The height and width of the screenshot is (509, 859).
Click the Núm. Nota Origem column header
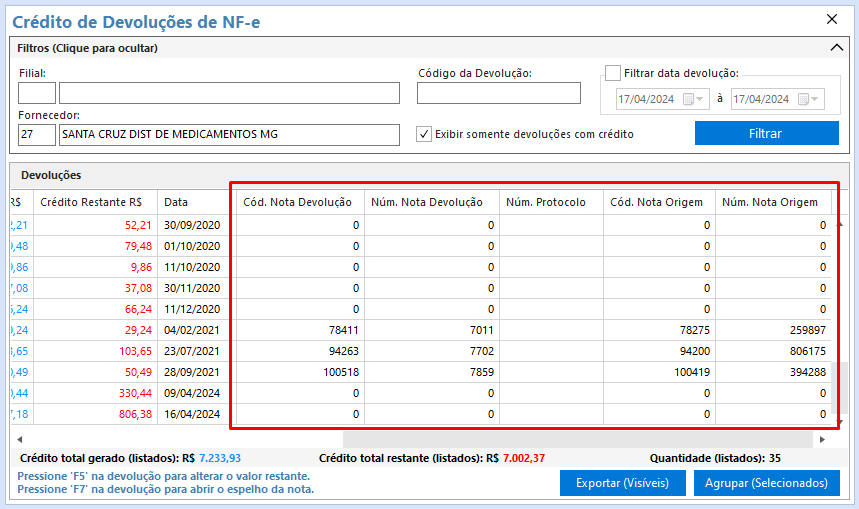[770, 202]
